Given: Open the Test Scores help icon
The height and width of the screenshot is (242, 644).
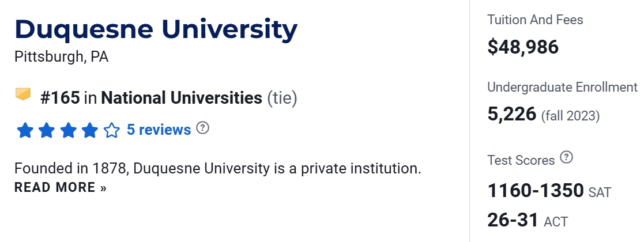Looking at the screenshot, I should pos(567,157).
